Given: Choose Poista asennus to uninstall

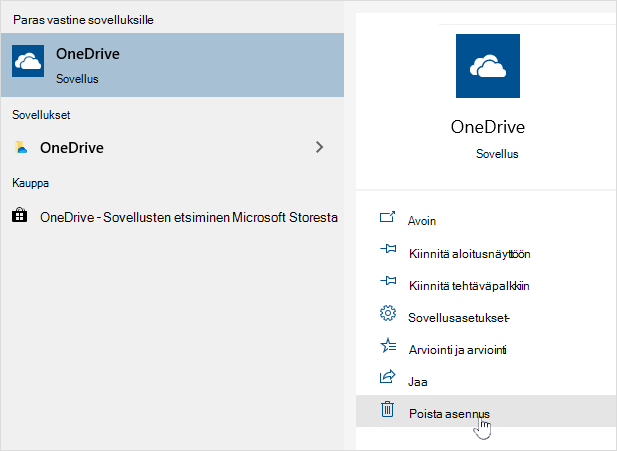Looking at the screenshot, I should click(486, 411).
